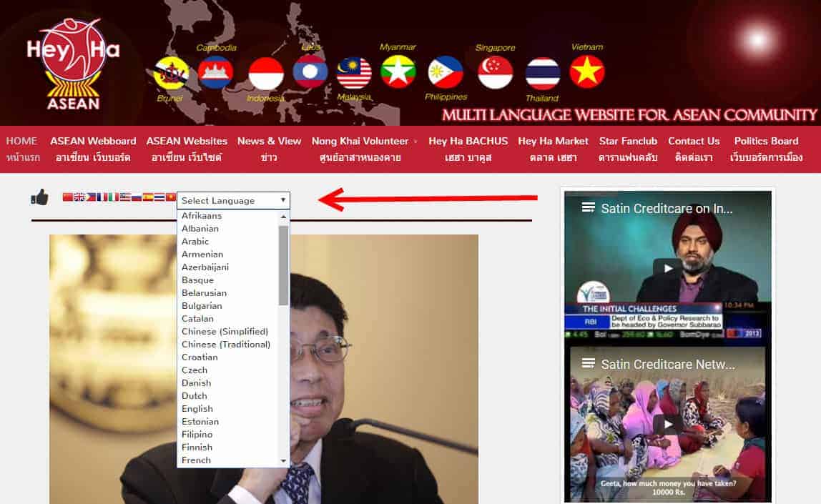Open the ASEAN Webboard menu item

[93, 149]
